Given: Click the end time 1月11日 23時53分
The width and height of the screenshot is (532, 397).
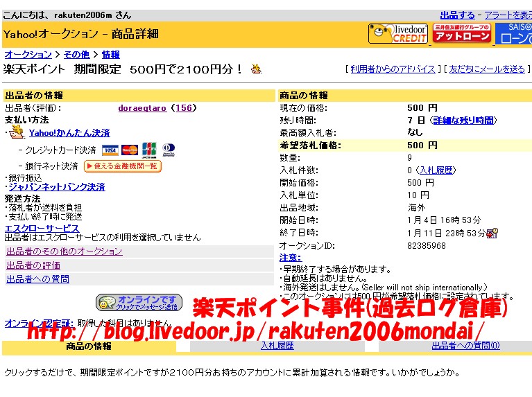Looking at the screenshot, I should [447, 233].
